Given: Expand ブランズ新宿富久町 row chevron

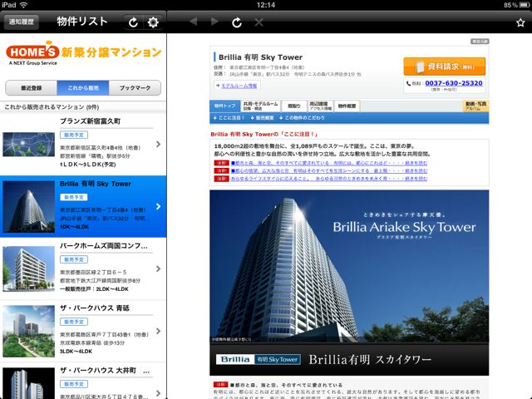Looking at the screenshot, I should tap(158, 144).
